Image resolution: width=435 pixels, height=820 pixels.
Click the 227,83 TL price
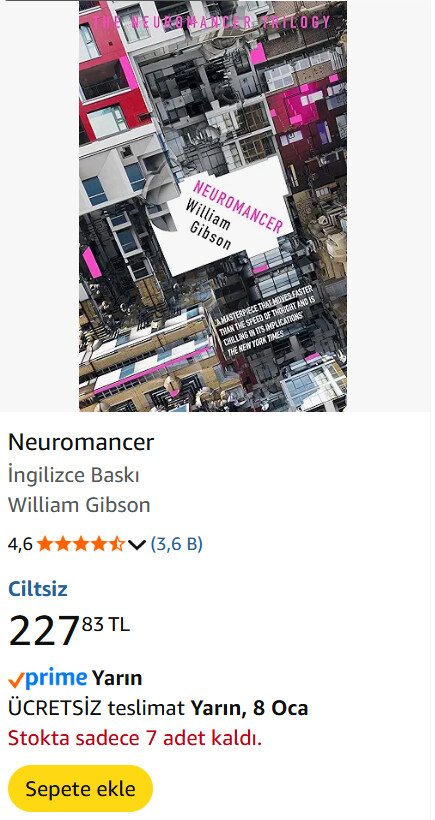click(69, 630)
